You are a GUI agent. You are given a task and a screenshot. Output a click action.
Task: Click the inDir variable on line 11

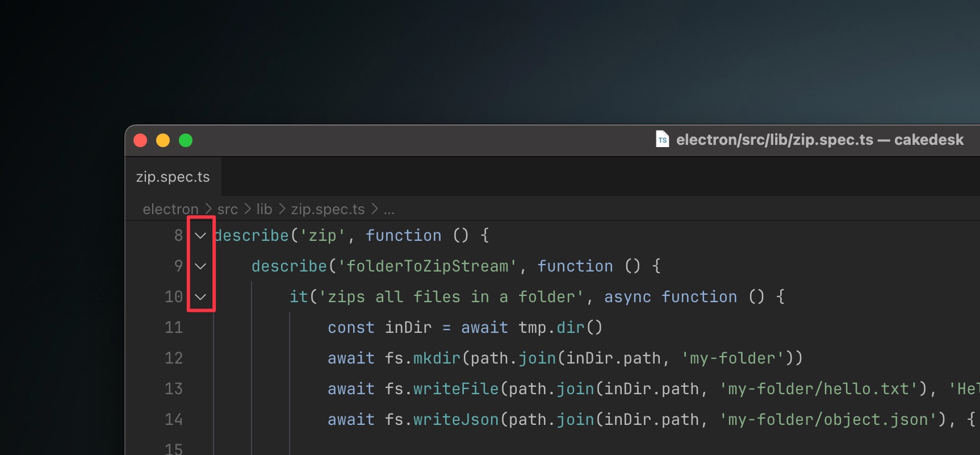408,327
